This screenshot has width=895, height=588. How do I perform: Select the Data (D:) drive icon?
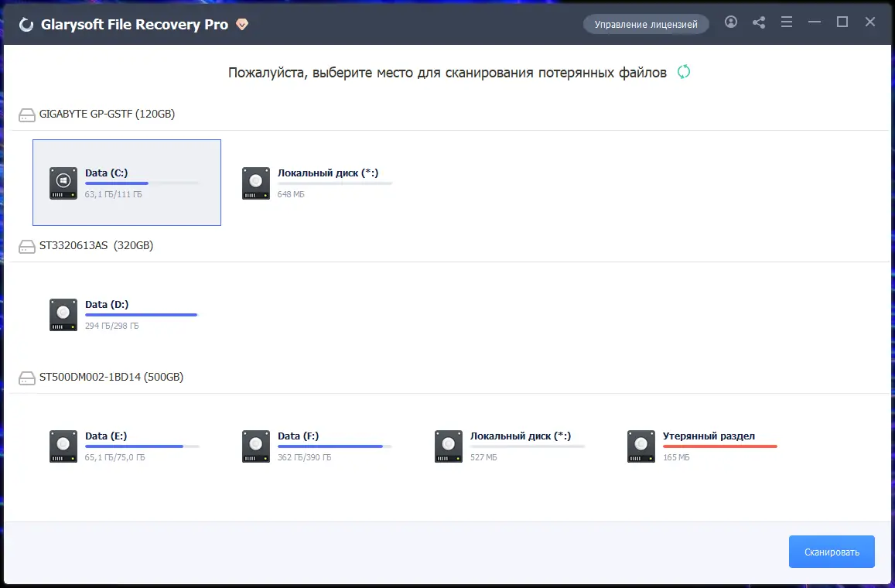click(63, 315)
